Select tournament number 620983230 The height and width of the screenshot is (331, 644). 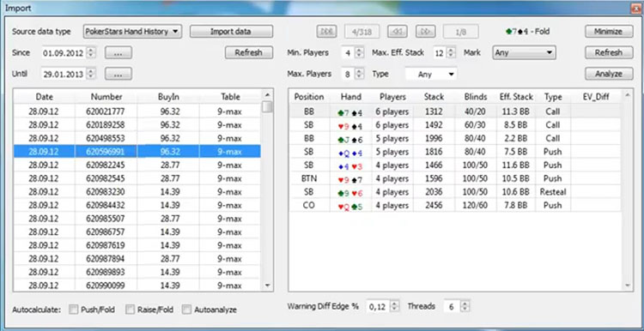[137, 191]
